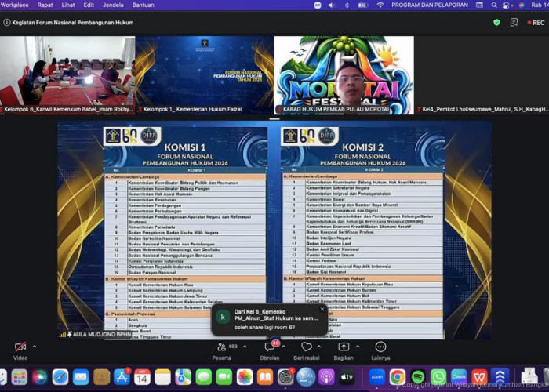Click PROGRAM DAN PELAPORAN in menu bar
This screenshot has width=549, height=392.
click(430, 5)
